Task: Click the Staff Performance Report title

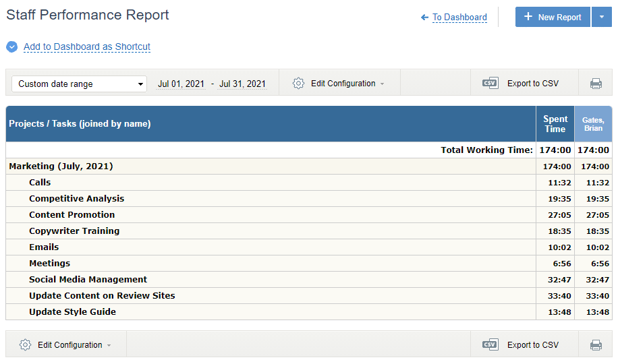Action: pos(88,15)
